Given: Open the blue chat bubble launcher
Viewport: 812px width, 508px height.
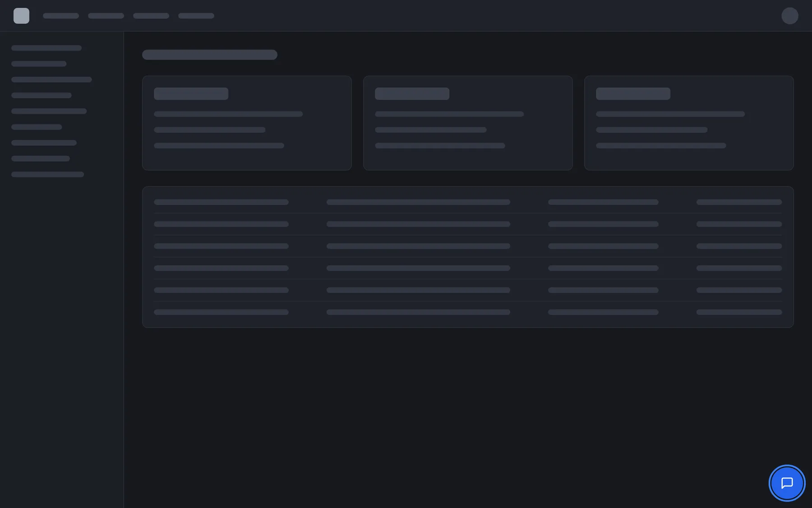Looking at the screenshot, I should (787, 483).
